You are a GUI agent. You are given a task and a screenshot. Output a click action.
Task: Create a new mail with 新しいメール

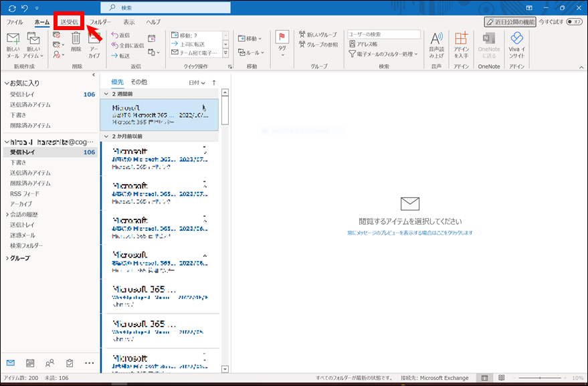pos(13,45)
